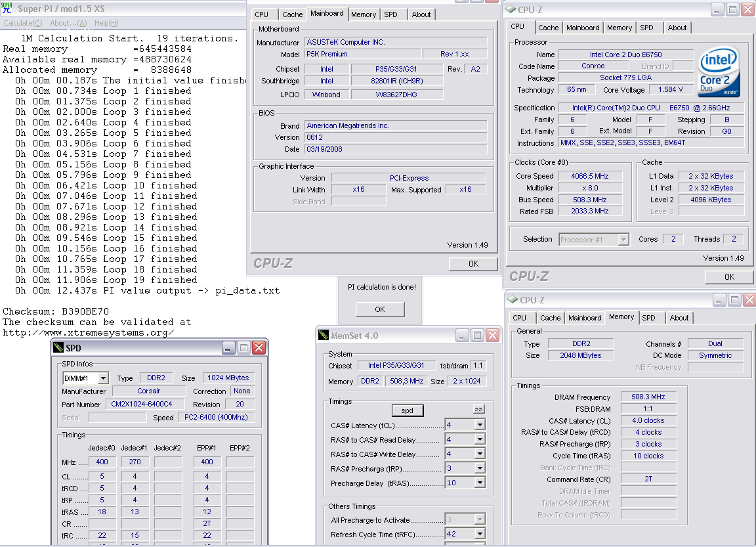Image resolution: width=756 pixels, height=547 pixels.
Task: Open the Precharge Delay (tRAS) dropdown
Action: point(480,483)
